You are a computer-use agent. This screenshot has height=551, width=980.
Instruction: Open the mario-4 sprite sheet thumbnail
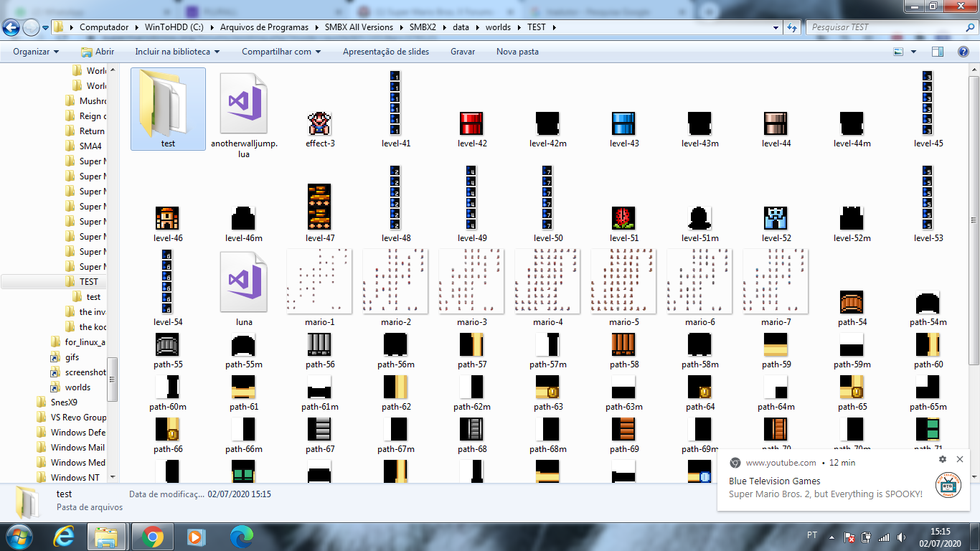tap(547, 281)
